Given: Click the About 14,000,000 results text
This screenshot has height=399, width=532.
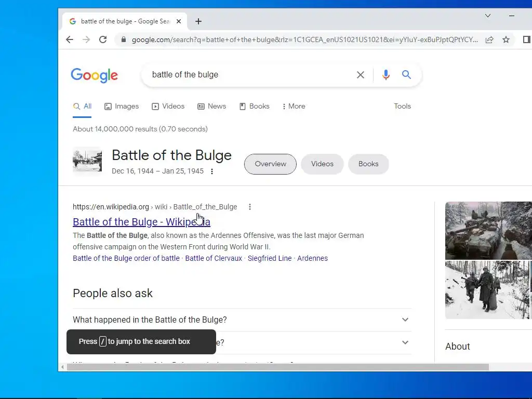Looking at the screenshot, I should coord(140,129).
